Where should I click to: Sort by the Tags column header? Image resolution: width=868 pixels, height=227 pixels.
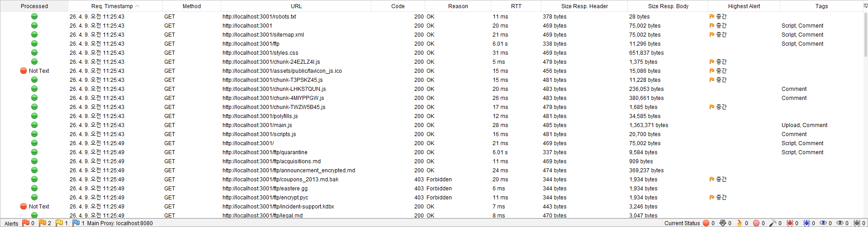(821, 6)
